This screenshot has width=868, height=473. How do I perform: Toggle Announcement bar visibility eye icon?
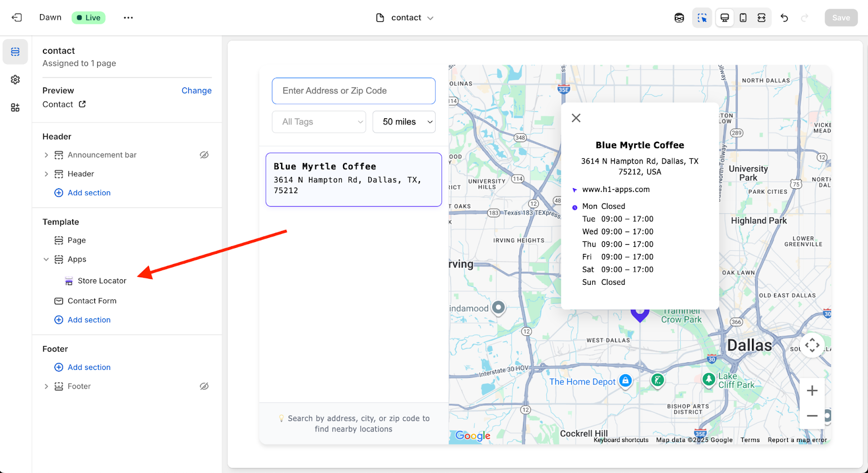204,155
